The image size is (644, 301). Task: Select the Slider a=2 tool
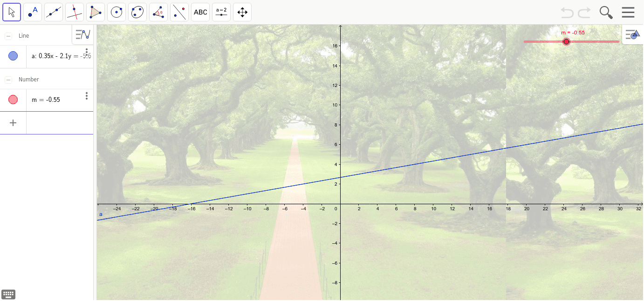coord(221,12)
